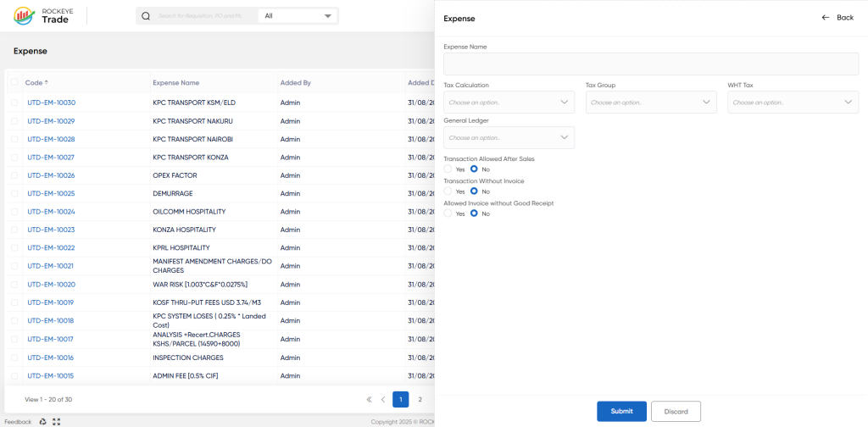
Task: Go to previous page chevron
Action: tap(383, 399)
